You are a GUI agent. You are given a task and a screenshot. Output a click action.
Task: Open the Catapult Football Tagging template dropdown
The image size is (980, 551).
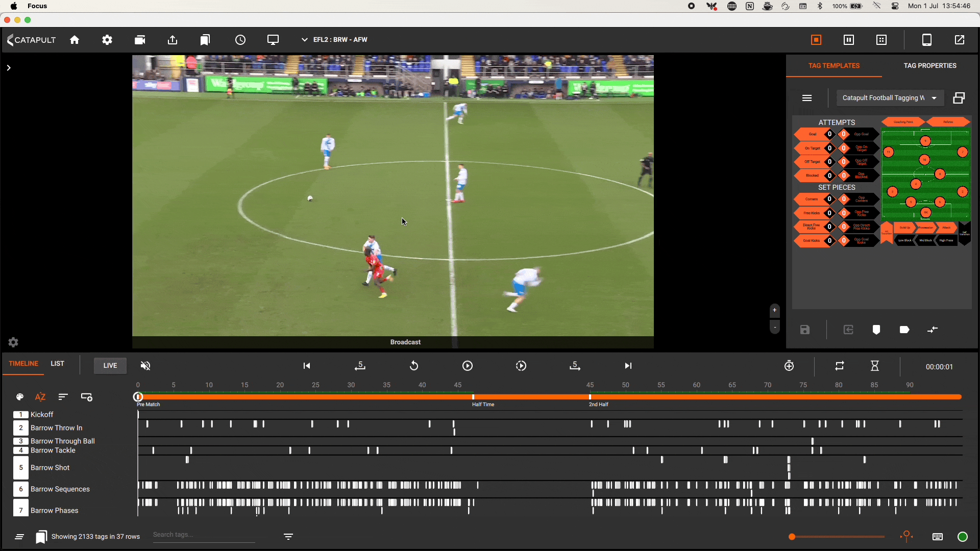pos(890,98)
